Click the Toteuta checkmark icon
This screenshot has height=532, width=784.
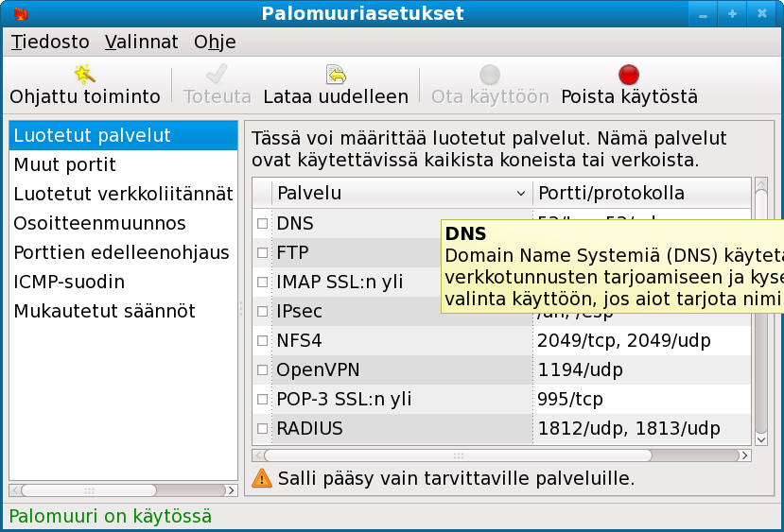[217, 74]
